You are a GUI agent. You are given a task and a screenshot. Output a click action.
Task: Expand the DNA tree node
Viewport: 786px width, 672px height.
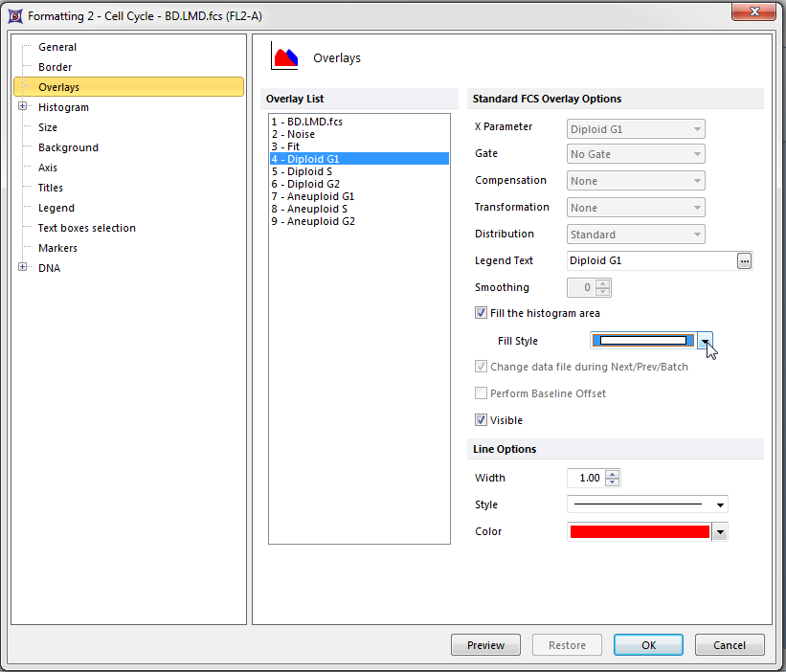(x=22, y=268)
